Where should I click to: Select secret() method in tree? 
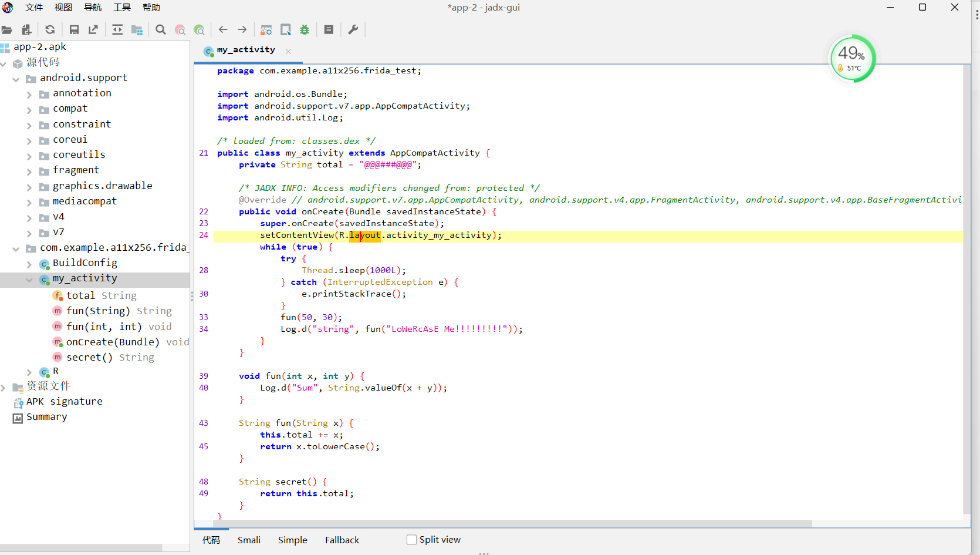coord(110,357)
